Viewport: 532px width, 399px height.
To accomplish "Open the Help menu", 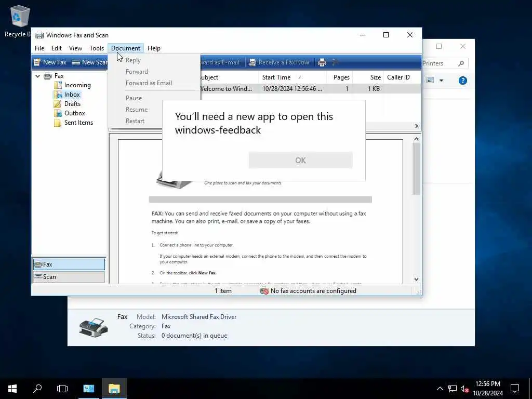I will pos(154,48).
